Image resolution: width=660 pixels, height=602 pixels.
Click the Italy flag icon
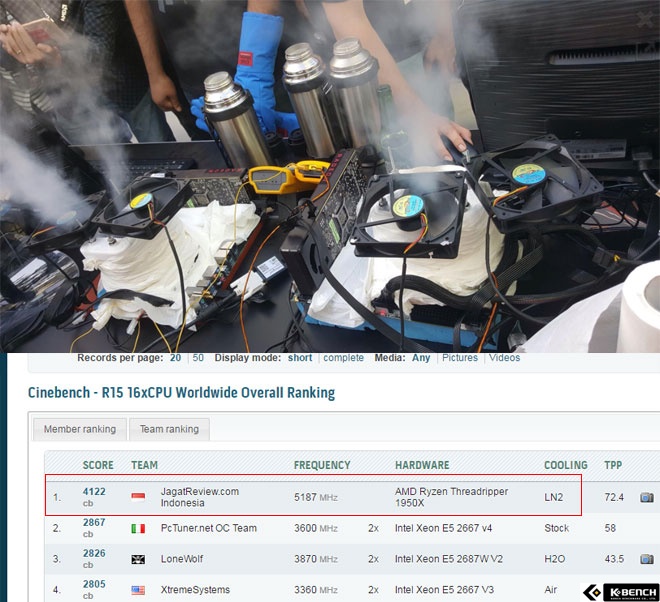[x=138, y=528]
